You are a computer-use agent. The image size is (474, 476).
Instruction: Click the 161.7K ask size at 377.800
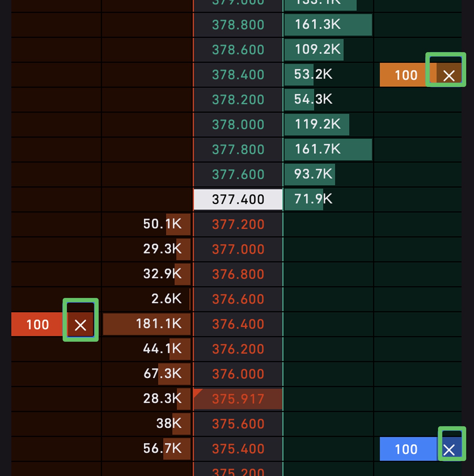click(328, 150)
